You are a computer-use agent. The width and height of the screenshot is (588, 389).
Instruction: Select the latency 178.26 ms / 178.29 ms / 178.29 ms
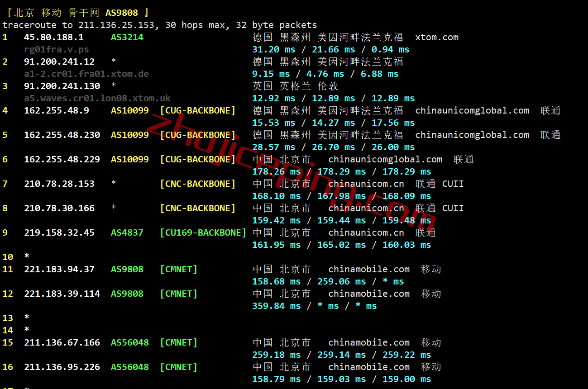click(342, 171)
